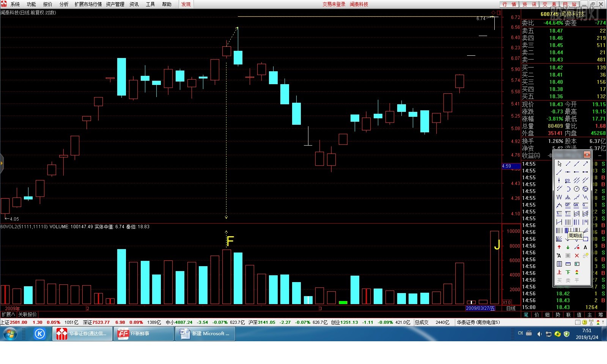
Task: Select the arc drawing tool
Action: [x=568, y=188]
